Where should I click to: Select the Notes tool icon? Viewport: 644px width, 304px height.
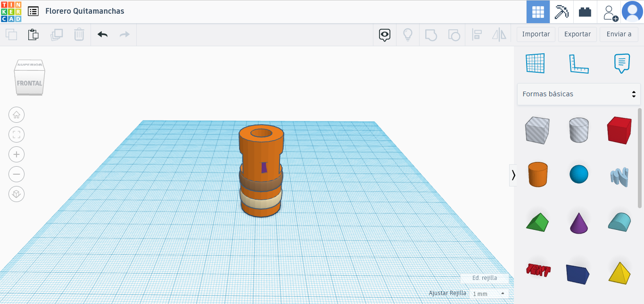(x=622, y=63)
